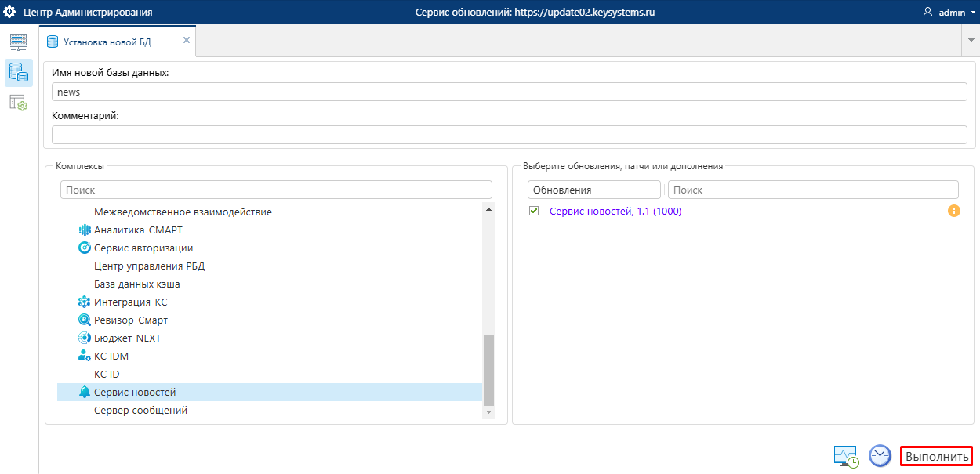The height and width of the screenshot is (474, 980).
Task: Click the Комплексы list scrollbar thumb
Action: pos(489,368)
